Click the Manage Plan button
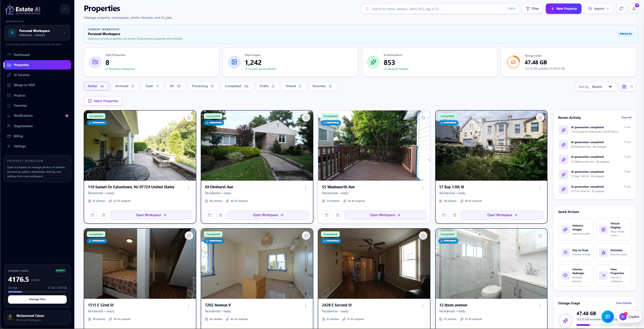 (38, 299)
